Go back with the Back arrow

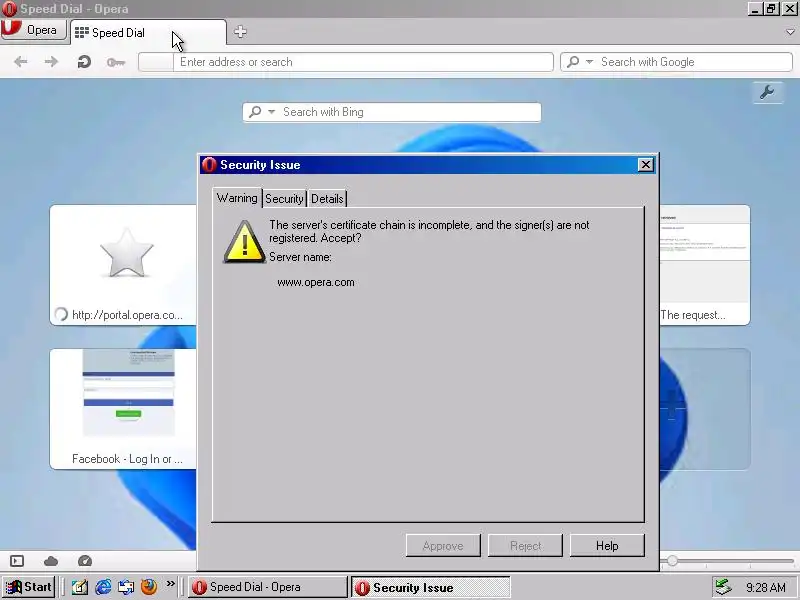pyautogui.click(x=21, y=62)
